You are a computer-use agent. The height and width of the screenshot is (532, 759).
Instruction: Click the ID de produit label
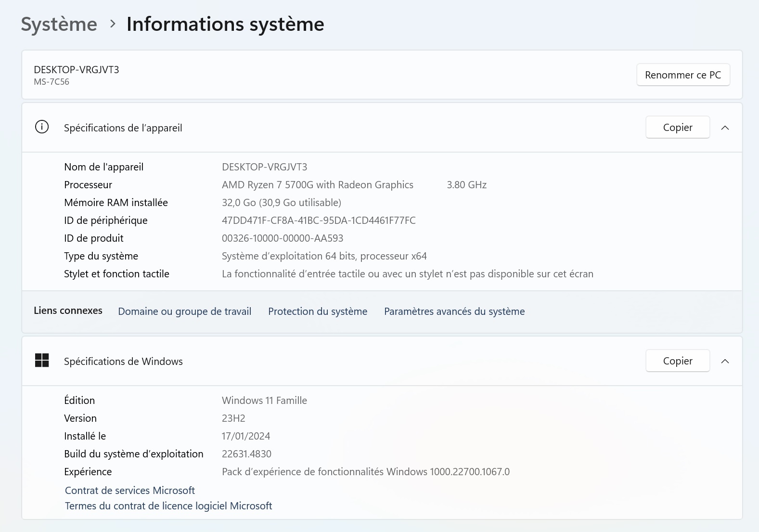(x=94, y=238)
